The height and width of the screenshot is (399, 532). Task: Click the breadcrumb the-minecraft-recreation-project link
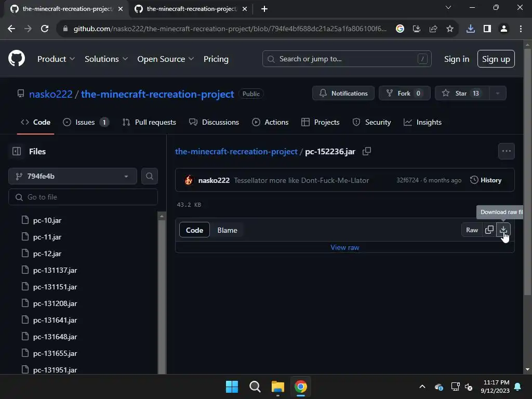236,151
